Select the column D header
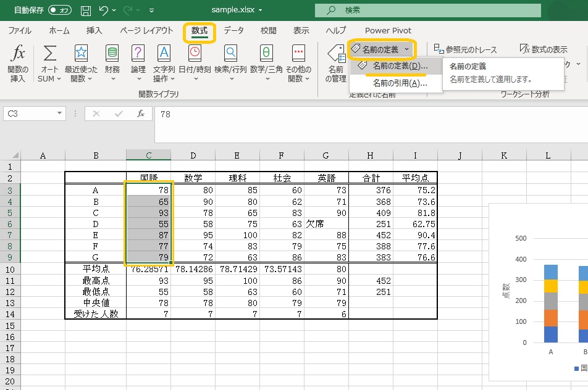This screenshot has width=588, height=390. click(193, 156)
